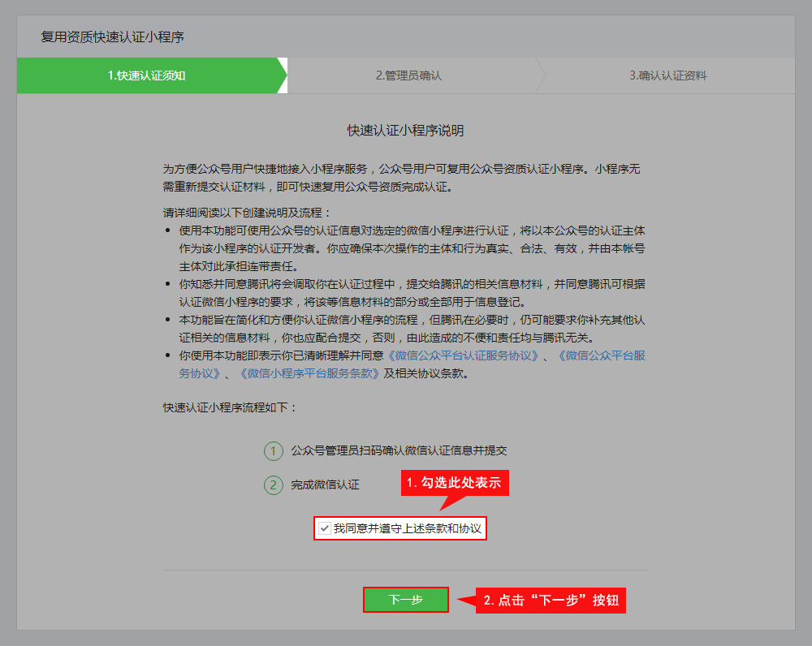Click the 快速认证小程序流程如下 line

click(x=230, y=407)
